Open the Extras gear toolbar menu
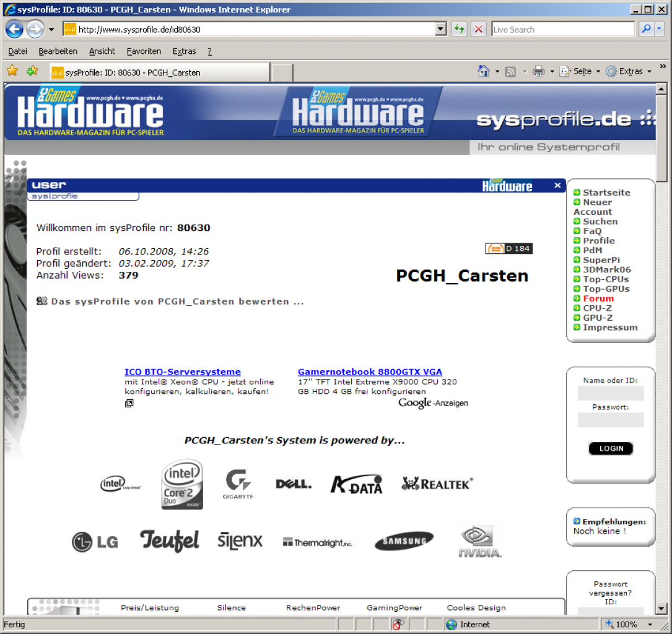Viewport: 672px width, 634px height. (x=628, y=71)
